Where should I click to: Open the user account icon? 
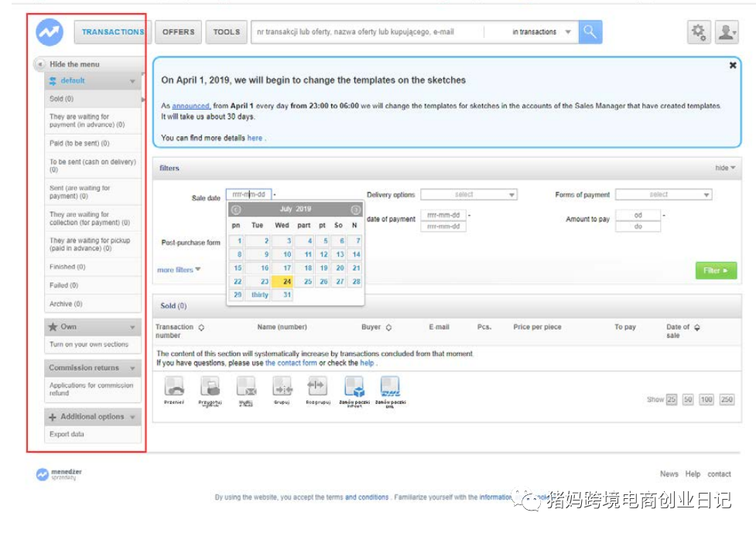726,32
